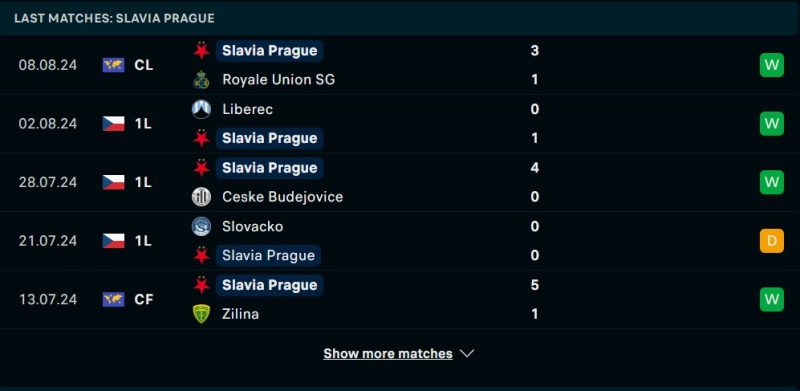Click the W result badge for Royale Union match

tap(771, 65)
